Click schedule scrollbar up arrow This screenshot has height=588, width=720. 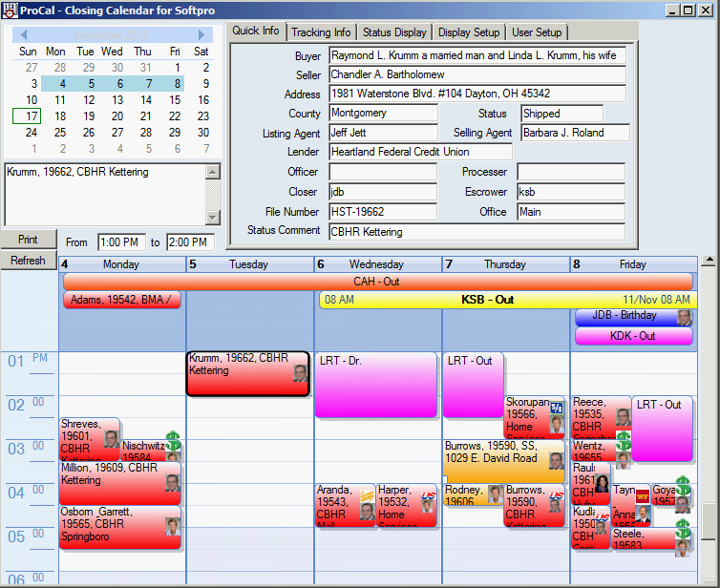click(709, 261)
